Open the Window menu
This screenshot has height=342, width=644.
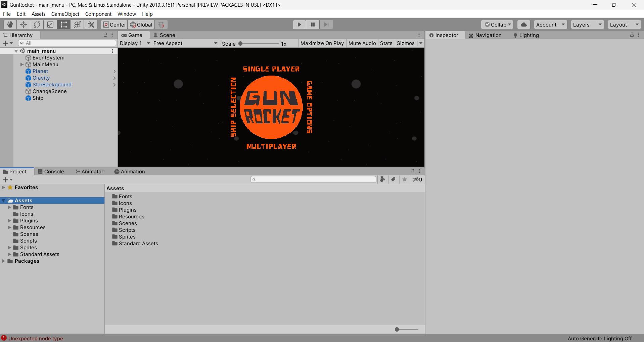pyautogui.click(x=127, y=14)
